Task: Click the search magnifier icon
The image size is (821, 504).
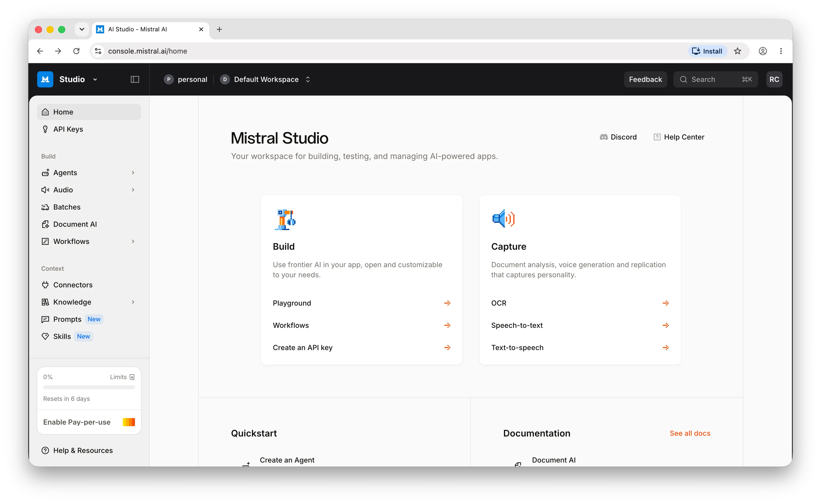Action: 683,79
